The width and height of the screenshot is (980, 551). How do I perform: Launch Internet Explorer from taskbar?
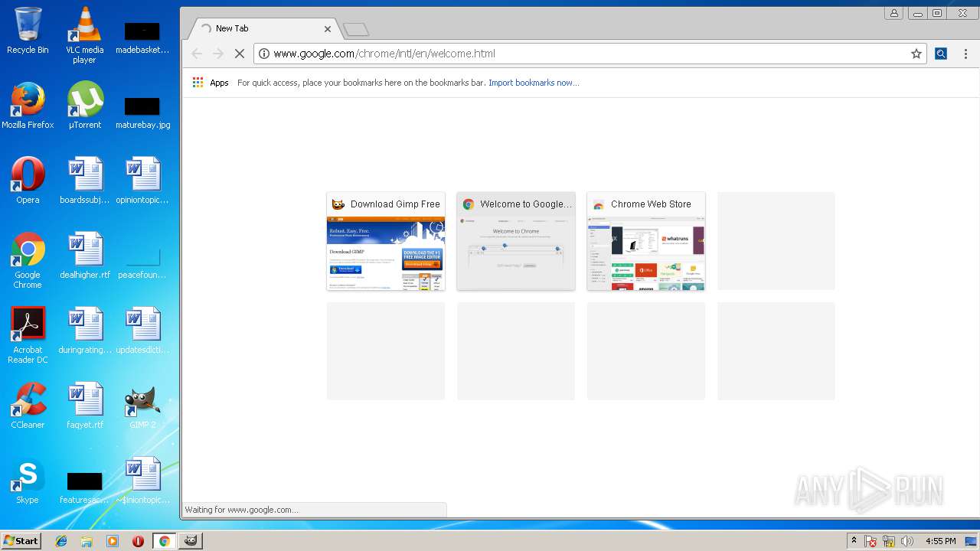61,541
